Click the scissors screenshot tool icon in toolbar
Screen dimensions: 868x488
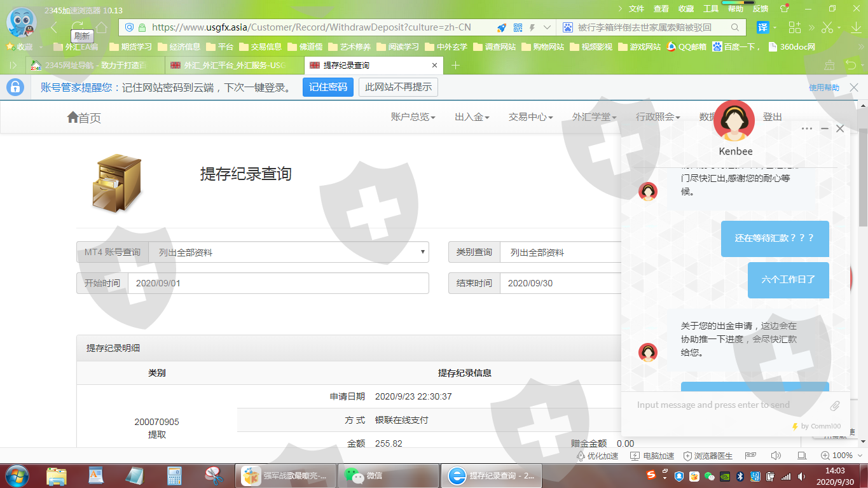(x=827, y=27)
